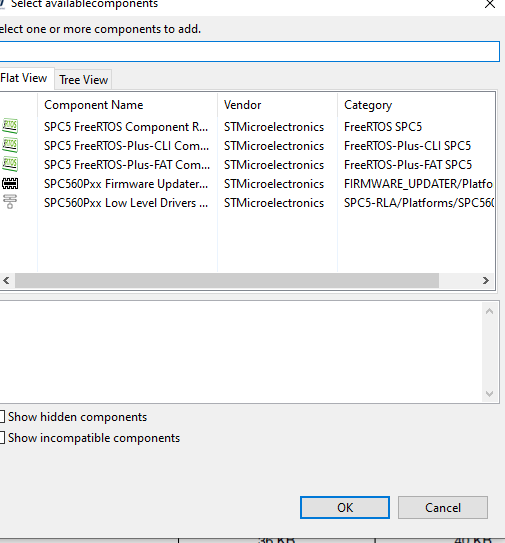Switch to the Tree View tab

(x=83, y=80)
